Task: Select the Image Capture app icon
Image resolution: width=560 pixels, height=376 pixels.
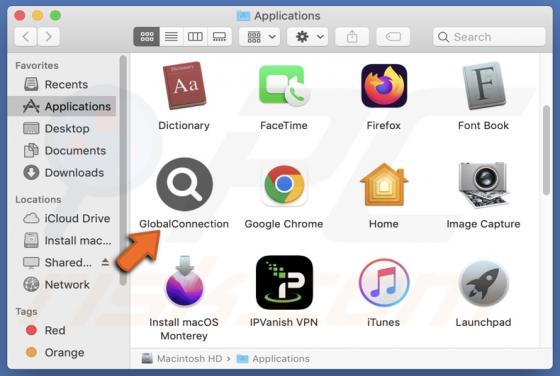Action: pyautogui.click(x=484, y=184)
